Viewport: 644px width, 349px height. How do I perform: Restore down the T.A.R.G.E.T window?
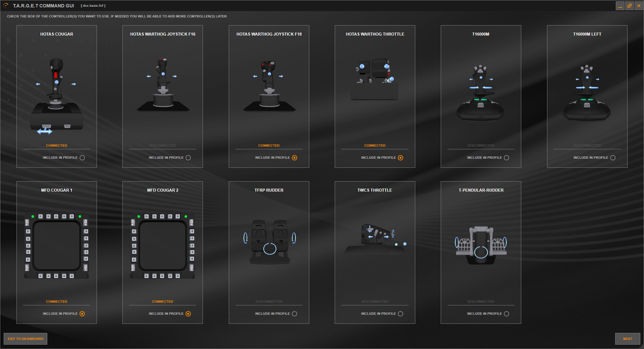click(629, 6)
